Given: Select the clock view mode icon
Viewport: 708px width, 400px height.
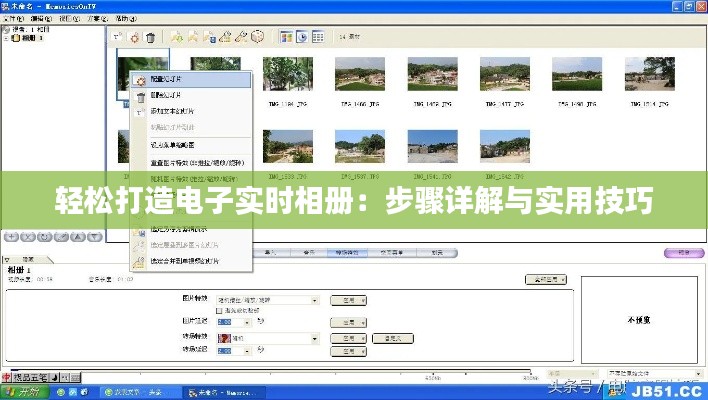Looking at the screenshot, I should click(301, 37).
